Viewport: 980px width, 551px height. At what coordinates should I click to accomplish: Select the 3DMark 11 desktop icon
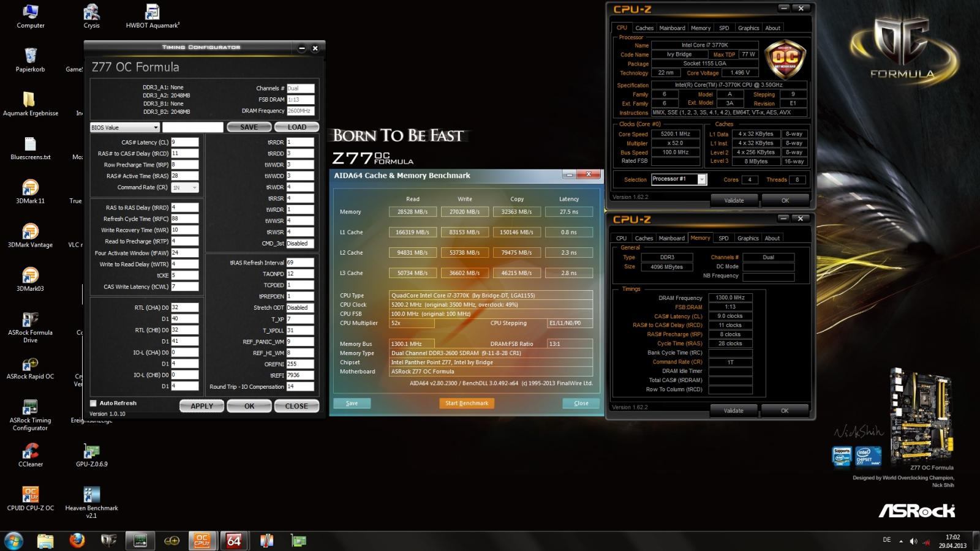tap(30, 192)
